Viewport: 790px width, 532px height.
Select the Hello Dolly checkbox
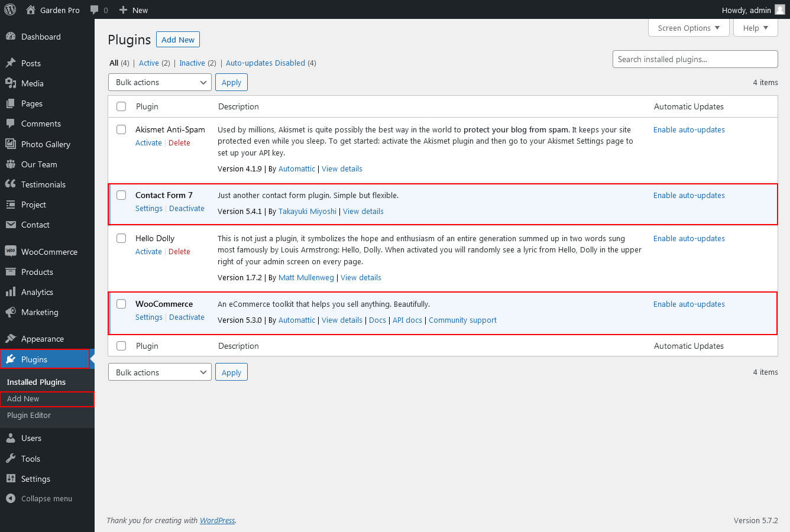121,238
